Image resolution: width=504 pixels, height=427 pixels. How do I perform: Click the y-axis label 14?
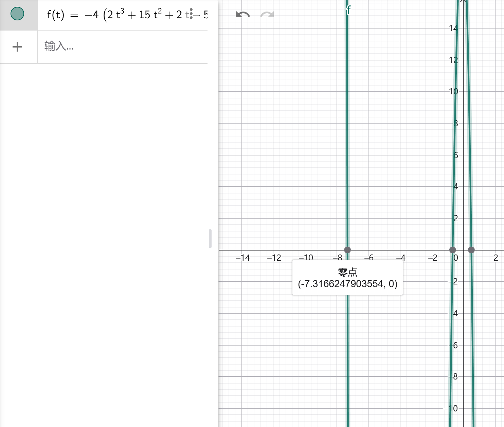click(x=453, y=28)
